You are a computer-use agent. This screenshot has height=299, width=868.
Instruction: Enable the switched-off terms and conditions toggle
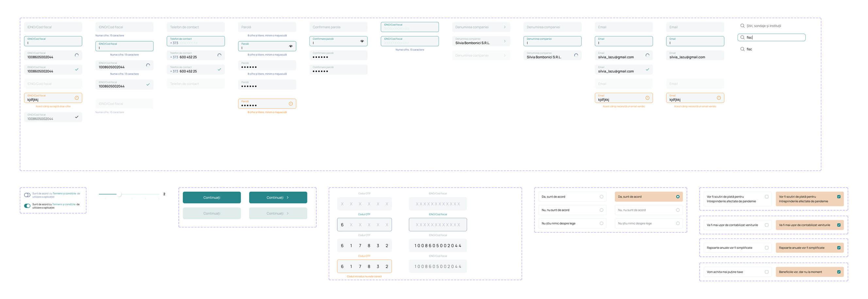click(27, 195)
